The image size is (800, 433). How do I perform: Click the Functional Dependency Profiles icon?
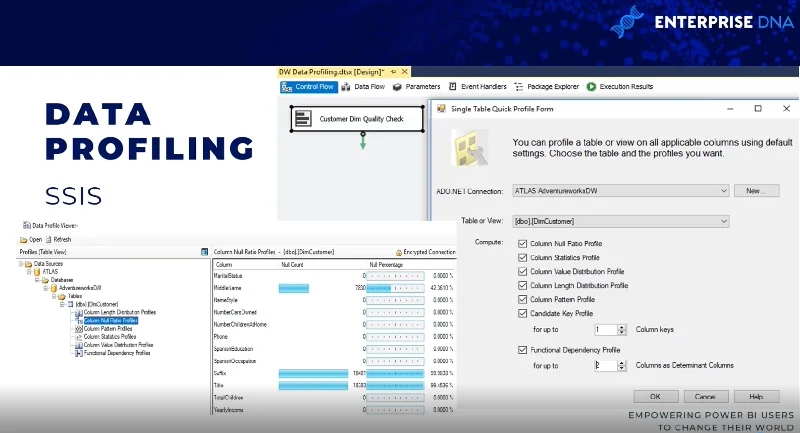(x=79, y=353)
